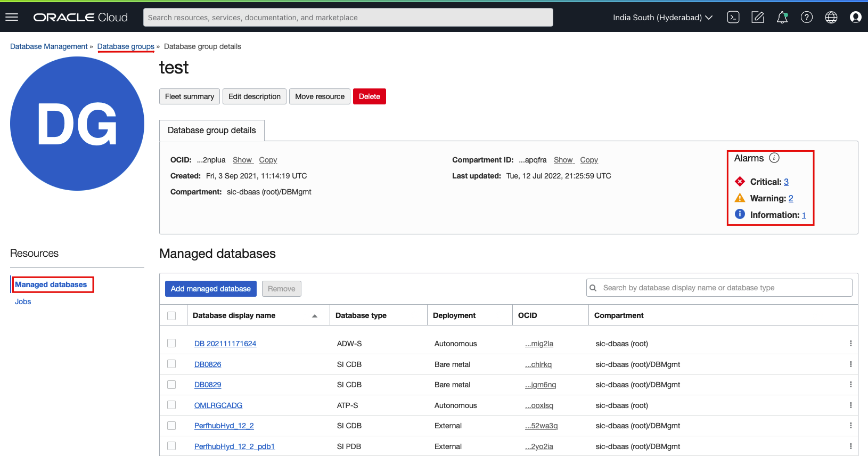
Task: Click the red Delete button
Action: pyautogui.click(x=370, y=96)
